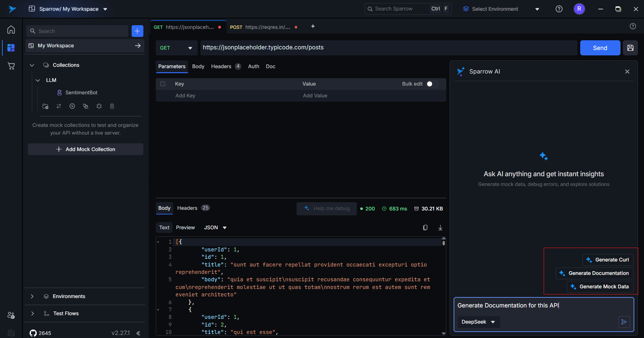Click help icon beside request tabs
The image size is (644, 338).
coord(633,26)
